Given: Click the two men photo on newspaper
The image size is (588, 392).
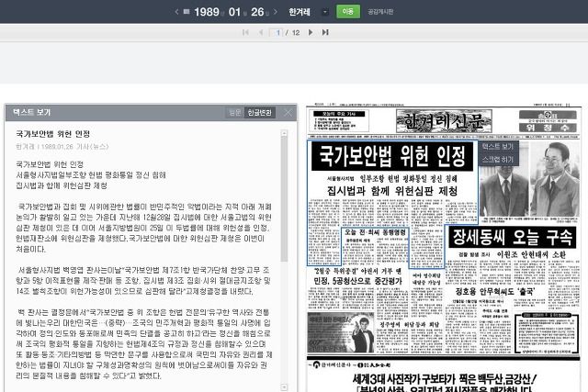Looking at the screenshot, I should coord(529,179).
